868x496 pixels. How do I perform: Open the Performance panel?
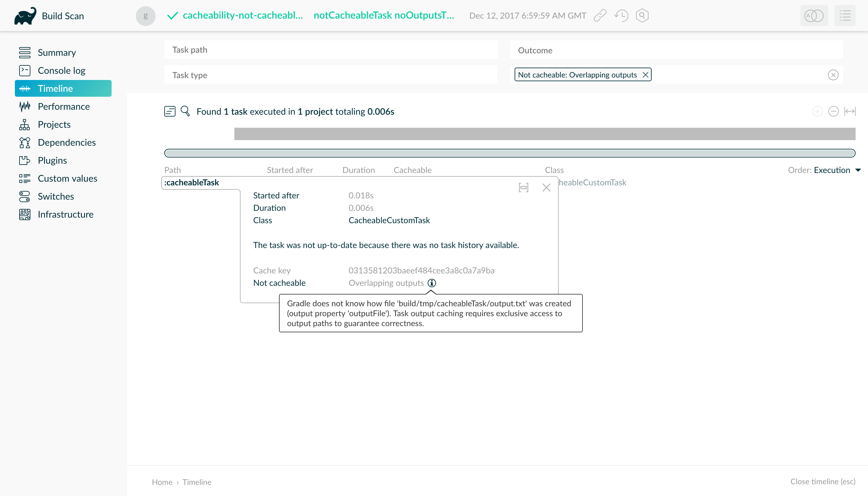(64, 106)
